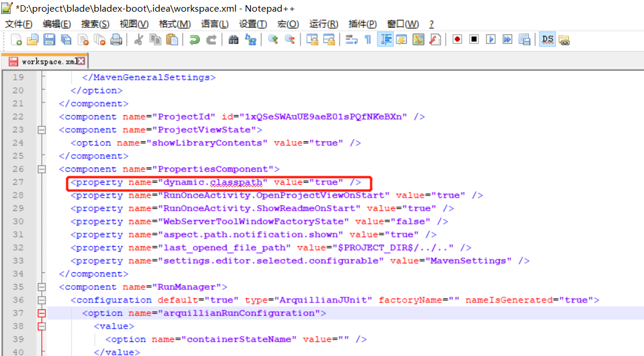Toggle the indent guide display
The width and height of the screenshot is (644, 356).
(385, 39)
